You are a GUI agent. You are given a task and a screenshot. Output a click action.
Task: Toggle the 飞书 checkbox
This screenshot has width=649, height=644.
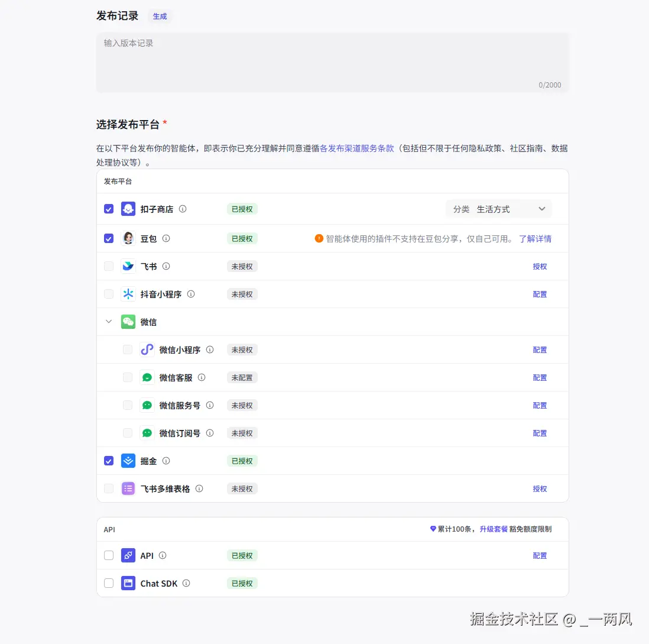108,266
